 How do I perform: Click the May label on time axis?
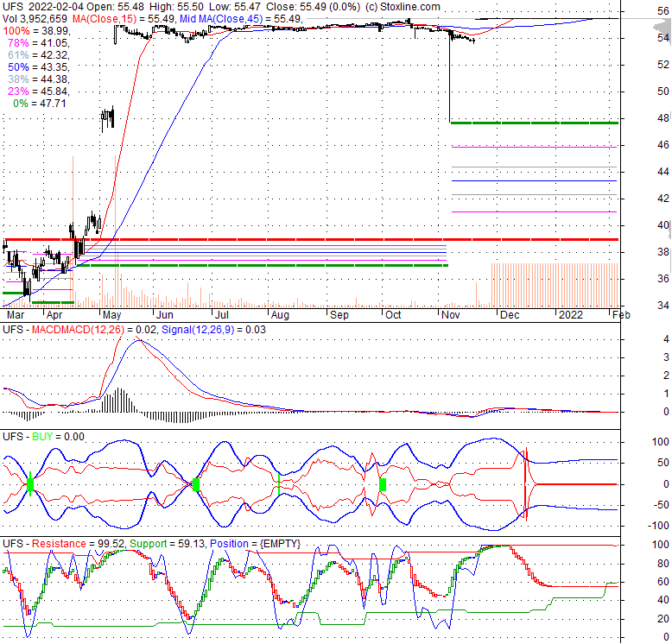coord(112,315)
